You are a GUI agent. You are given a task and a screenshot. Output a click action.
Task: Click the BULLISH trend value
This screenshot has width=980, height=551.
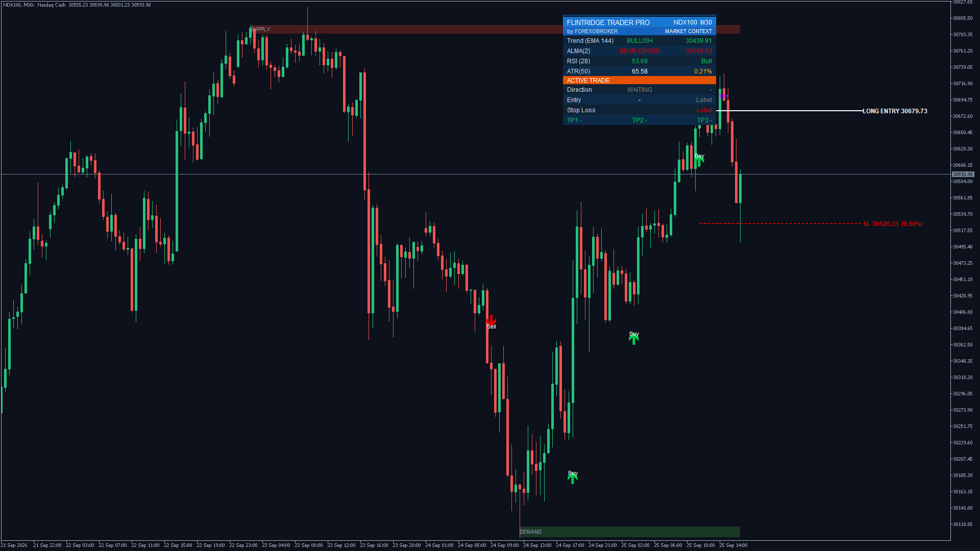click(640, 41)
